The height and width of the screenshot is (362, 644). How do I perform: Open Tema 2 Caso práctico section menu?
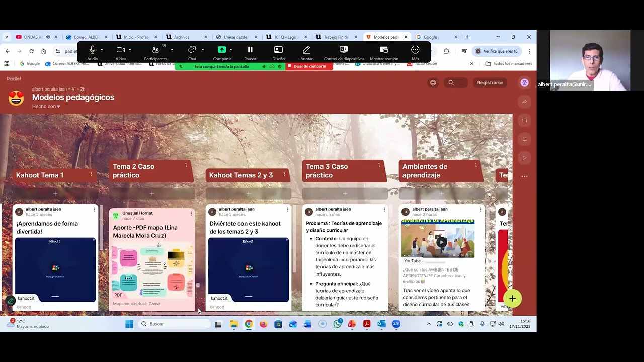[186, 165]
